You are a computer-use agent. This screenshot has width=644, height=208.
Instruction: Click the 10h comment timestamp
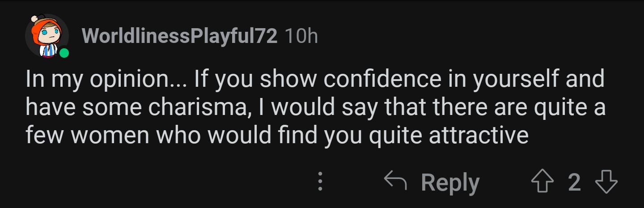tap(301, 36)
